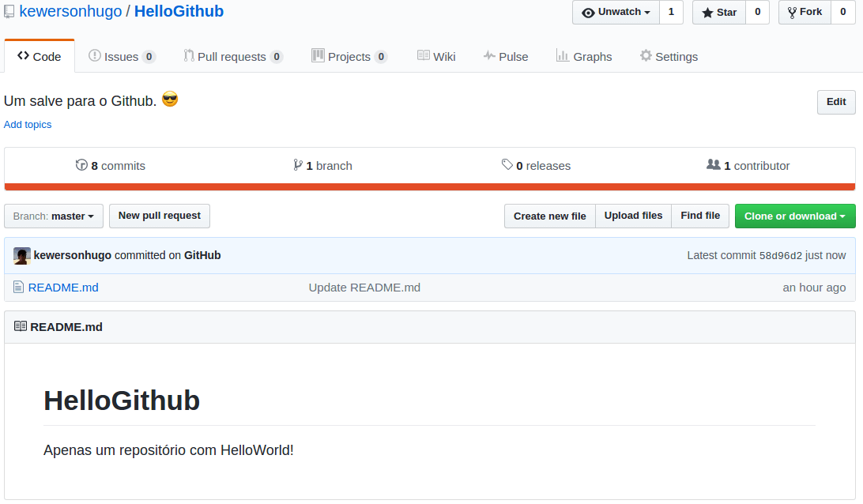
Task: Open the Pull requests tab
Action: coord(229,56)
